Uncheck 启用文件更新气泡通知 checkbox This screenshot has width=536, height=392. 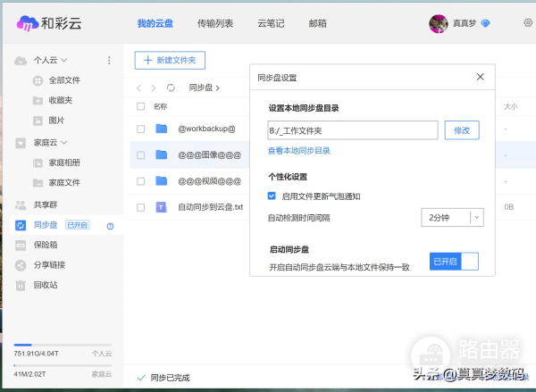(272, 196)
